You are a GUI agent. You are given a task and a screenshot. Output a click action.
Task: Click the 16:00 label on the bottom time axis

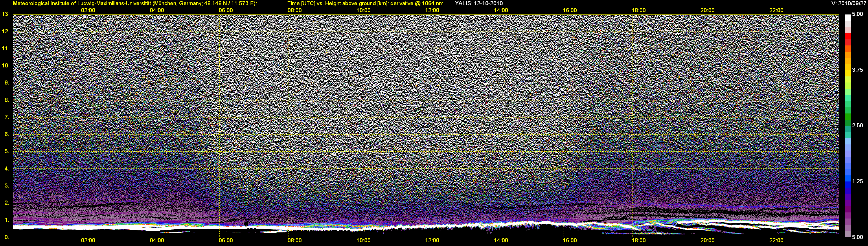(569, 241)
